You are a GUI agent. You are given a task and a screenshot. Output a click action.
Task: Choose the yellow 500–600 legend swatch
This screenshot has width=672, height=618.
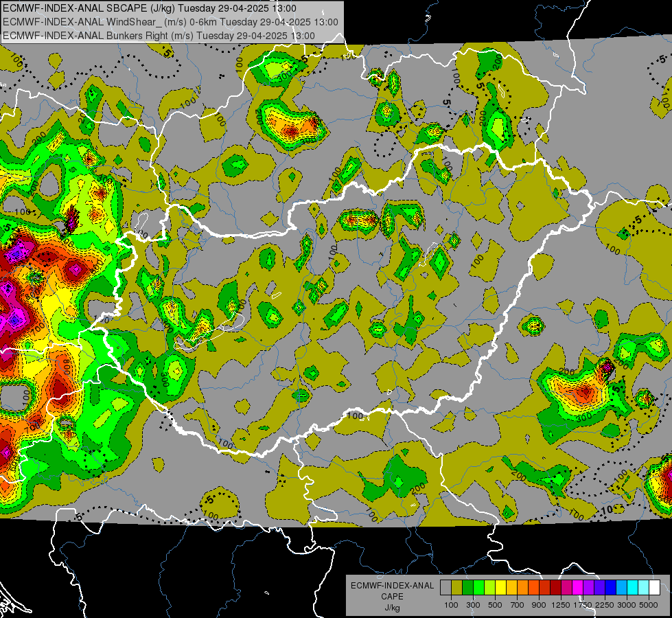click(x=500, y=587)
